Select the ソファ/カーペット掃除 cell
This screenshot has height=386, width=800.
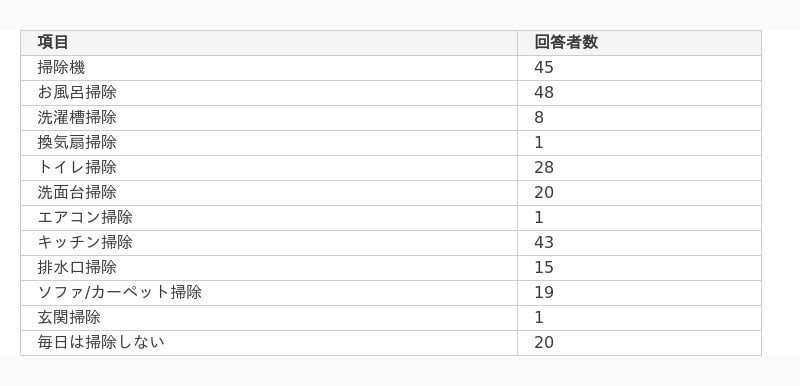269,293
